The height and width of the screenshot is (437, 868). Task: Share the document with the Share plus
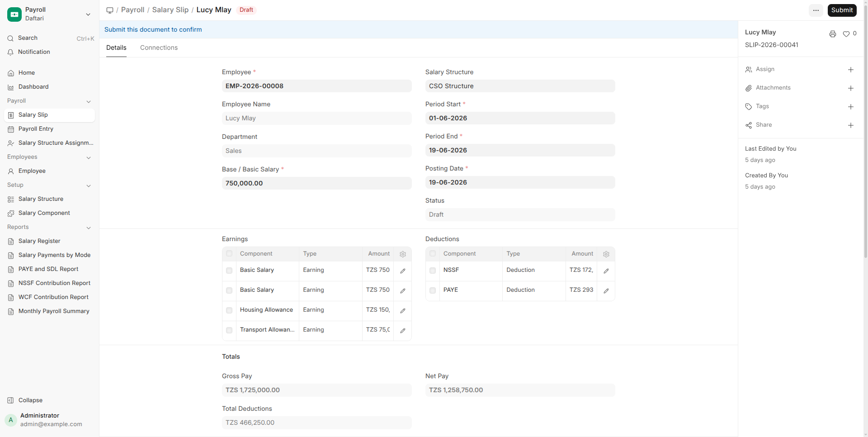coord(851,125)
